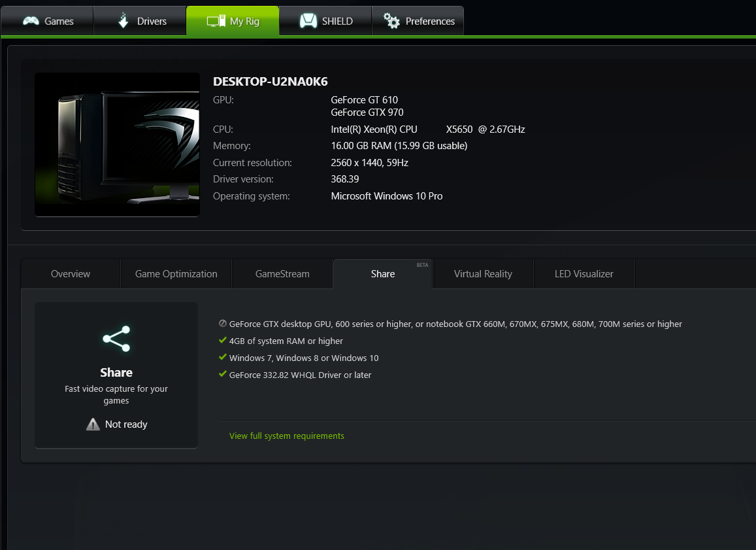Click the Operating system label

(252, 196)
